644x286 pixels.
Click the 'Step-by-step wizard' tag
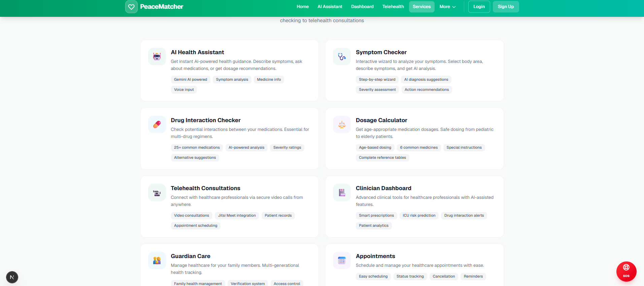[x=377, y=80]
